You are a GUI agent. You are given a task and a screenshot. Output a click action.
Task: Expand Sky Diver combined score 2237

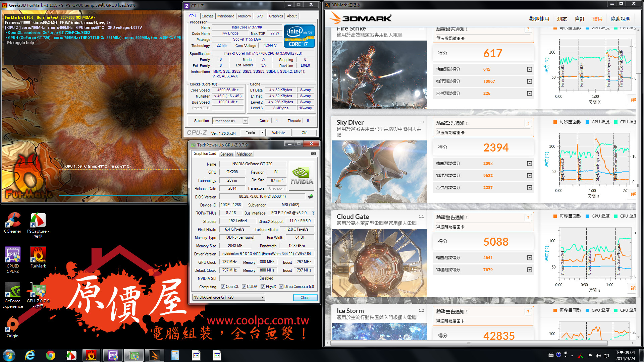tap(529, 188)
